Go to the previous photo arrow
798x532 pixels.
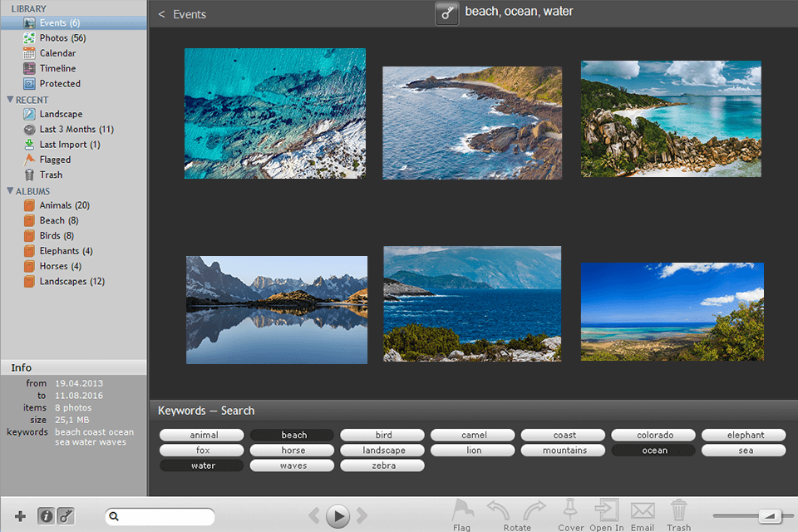[314, 516]
